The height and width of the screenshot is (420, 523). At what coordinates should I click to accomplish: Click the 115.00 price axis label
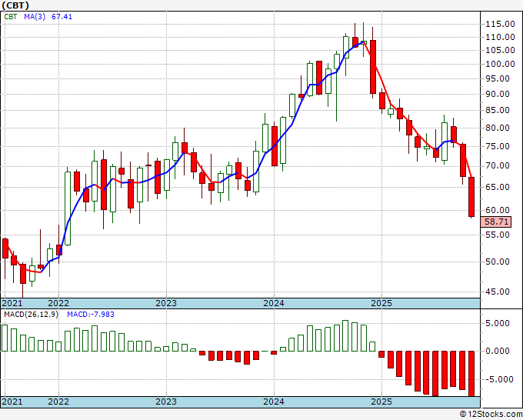click(500, 24)
